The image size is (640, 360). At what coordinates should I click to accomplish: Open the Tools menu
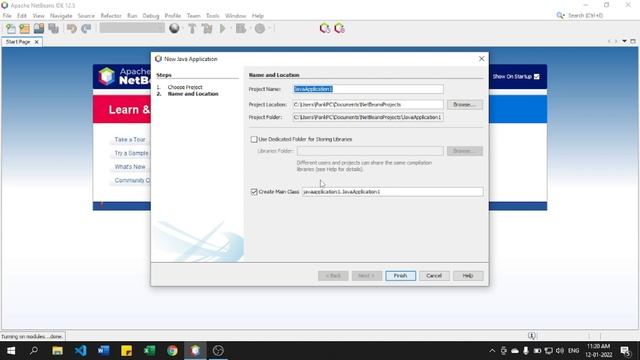point(212,16)
